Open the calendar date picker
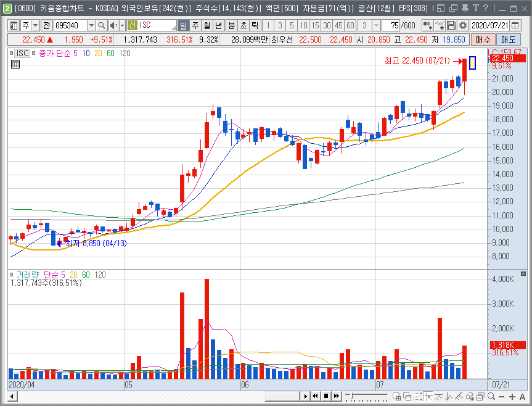 tap(515, 25)
